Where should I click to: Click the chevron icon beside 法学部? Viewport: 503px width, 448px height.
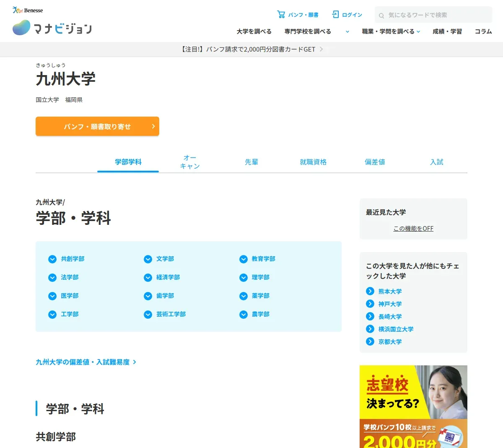click(x=52, y=278)
